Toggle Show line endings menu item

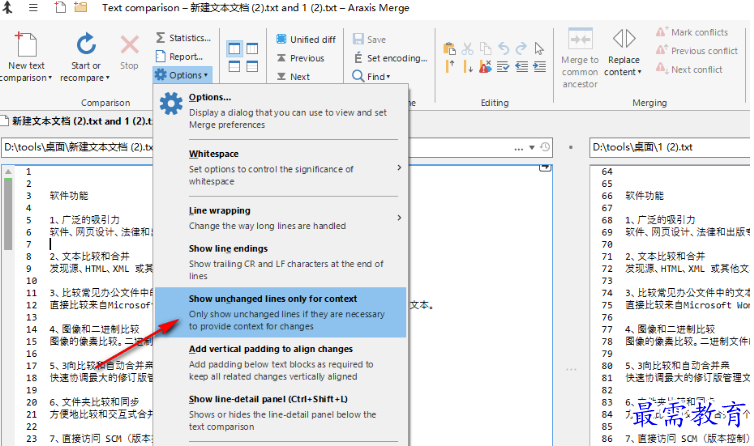click(x=281, y=262)
